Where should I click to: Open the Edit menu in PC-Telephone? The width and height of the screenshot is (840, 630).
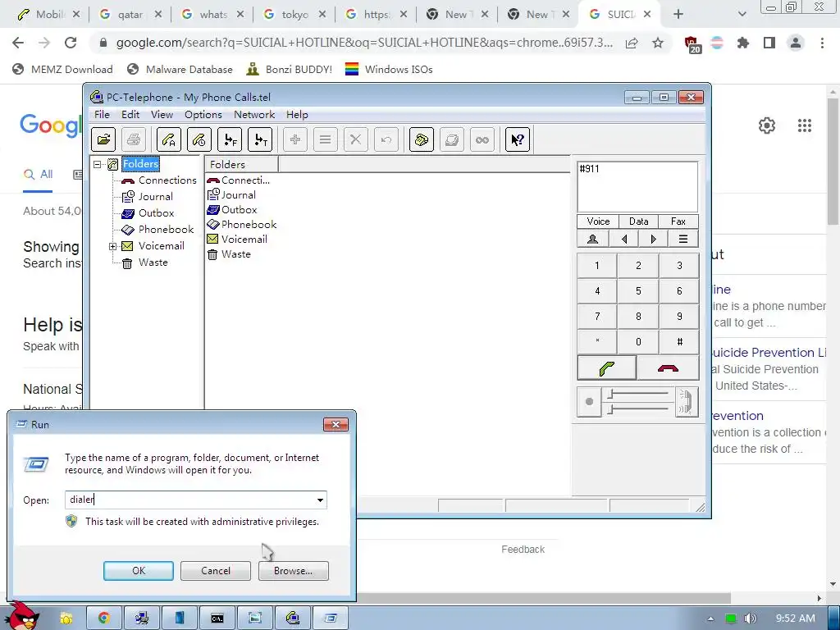coord(130,115)
